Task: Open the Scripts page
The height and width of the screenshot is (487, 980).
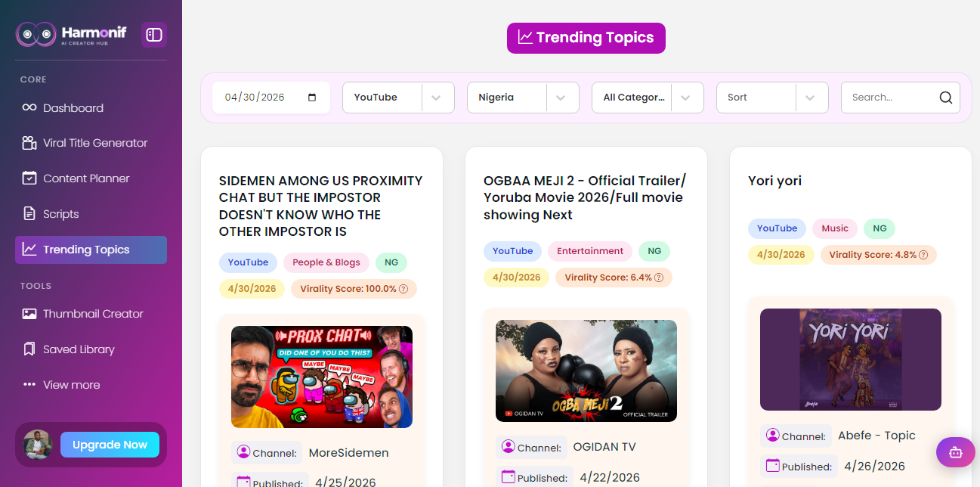Action: tap(91, 214)
